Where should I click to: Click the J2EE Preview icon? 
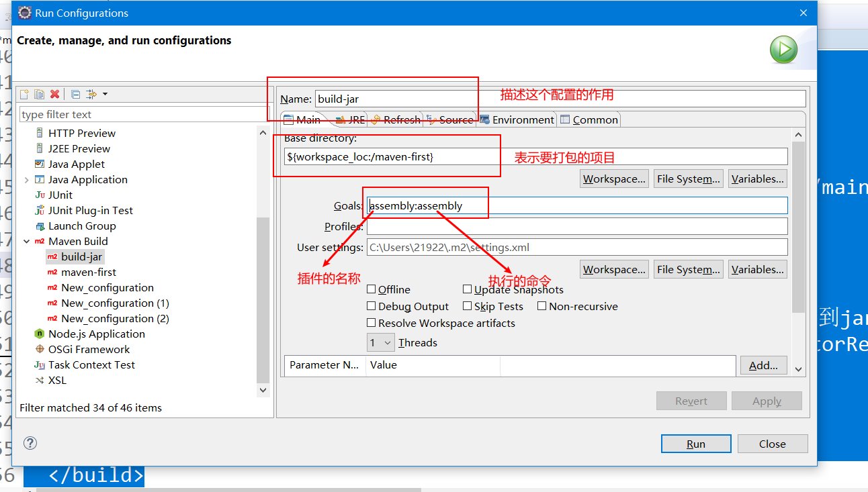(x=40, y=148)
